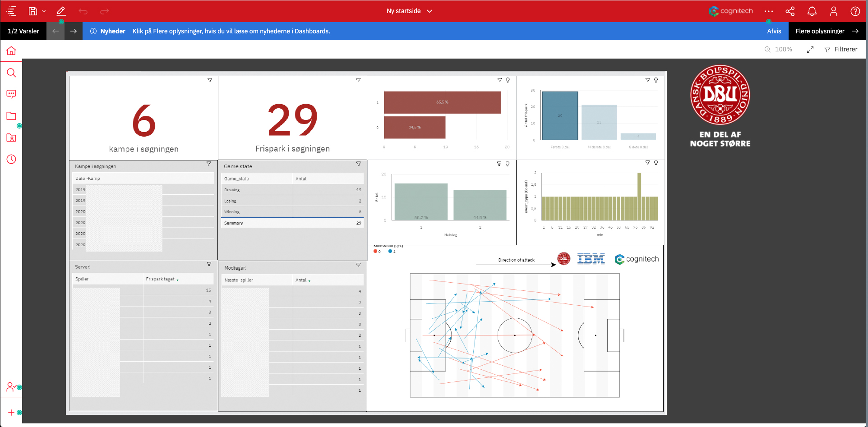Open the Search icon in sidebar
The image size is (868, 427).
pyautogui.click(x=11, y=73)
